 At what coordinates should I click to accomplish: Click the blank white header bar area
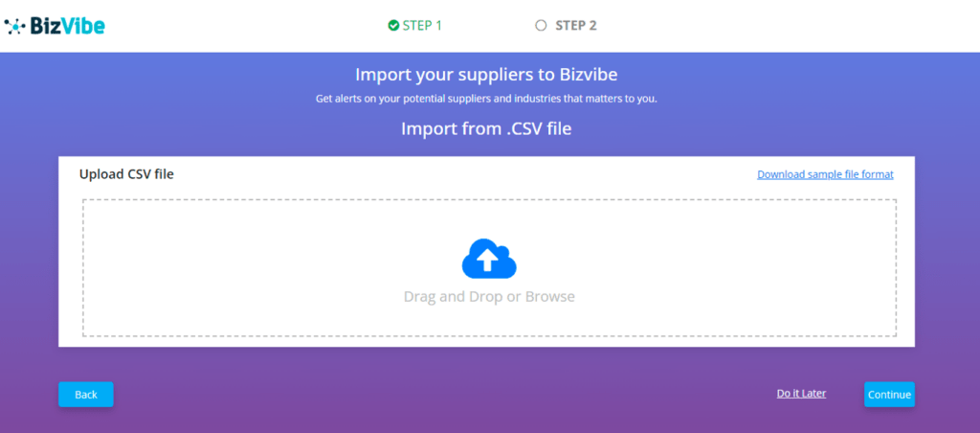pos(781,26)
